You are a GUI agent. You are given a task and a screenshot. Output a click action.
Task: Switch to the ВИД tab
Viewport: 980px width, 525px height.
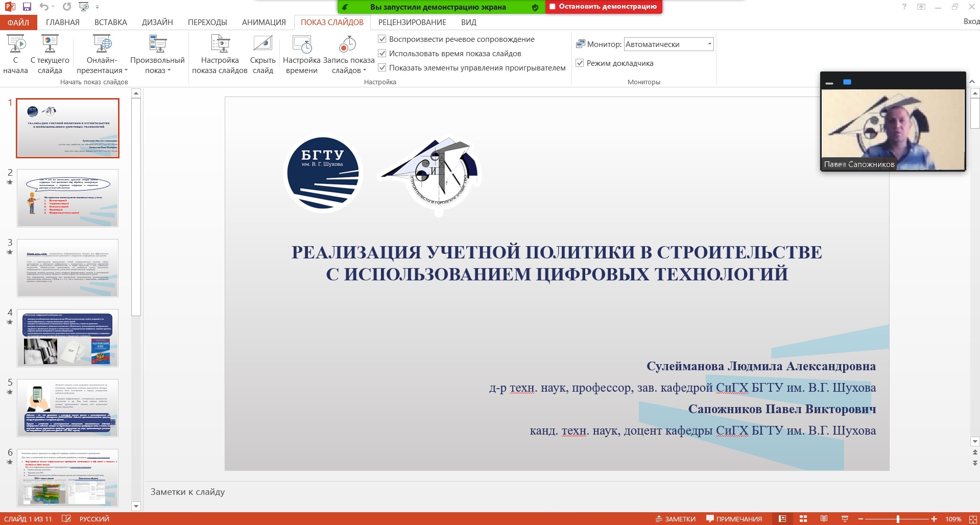tap(469, 22)
